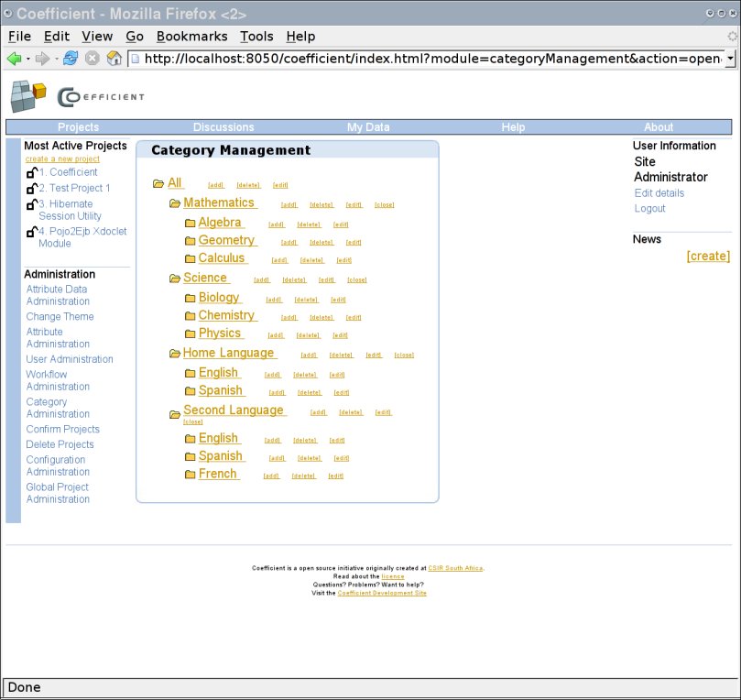Click the delete link for Geometry
The width and height of the screenshot is (741, 700).
(321, 243)
